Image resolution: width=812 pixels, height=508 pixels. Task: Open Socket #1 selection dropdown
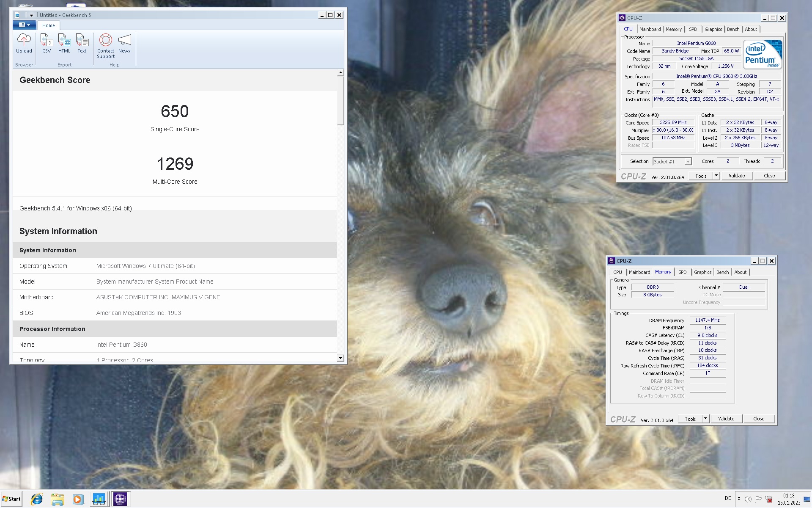672,161
